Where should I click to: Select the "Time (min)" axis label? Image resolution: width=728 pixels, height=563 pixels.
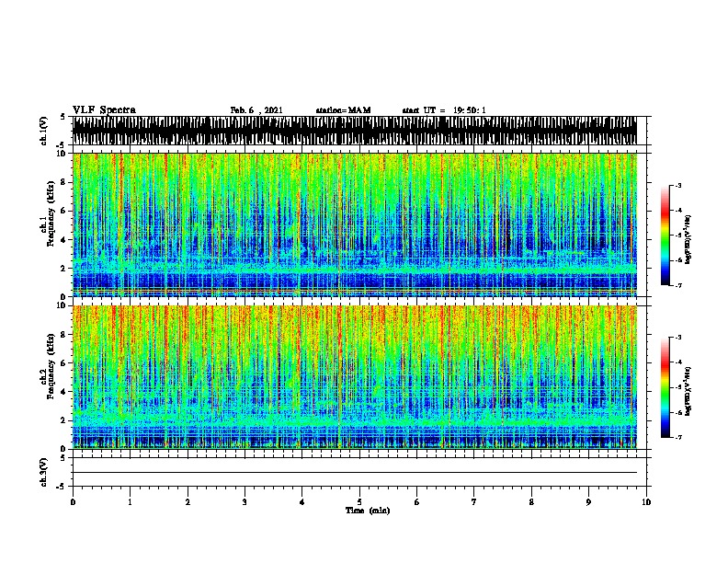coord(368,511)
